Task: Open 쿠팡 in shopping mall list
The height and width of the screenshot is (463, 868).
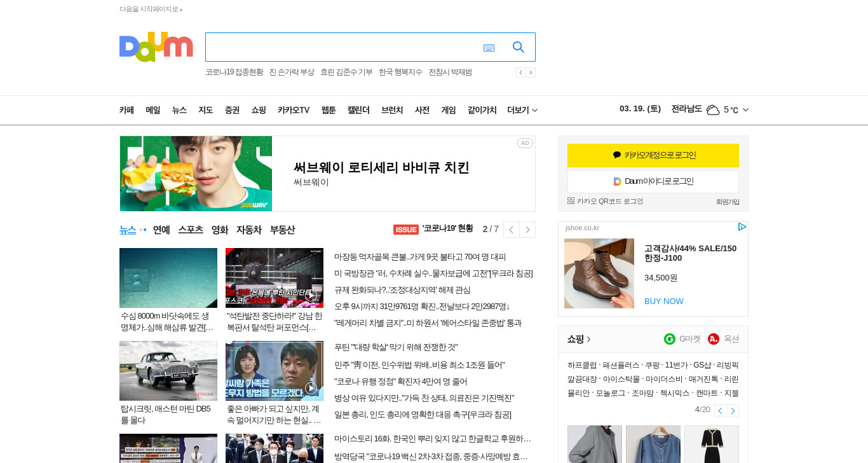Action: coord(652,365)
